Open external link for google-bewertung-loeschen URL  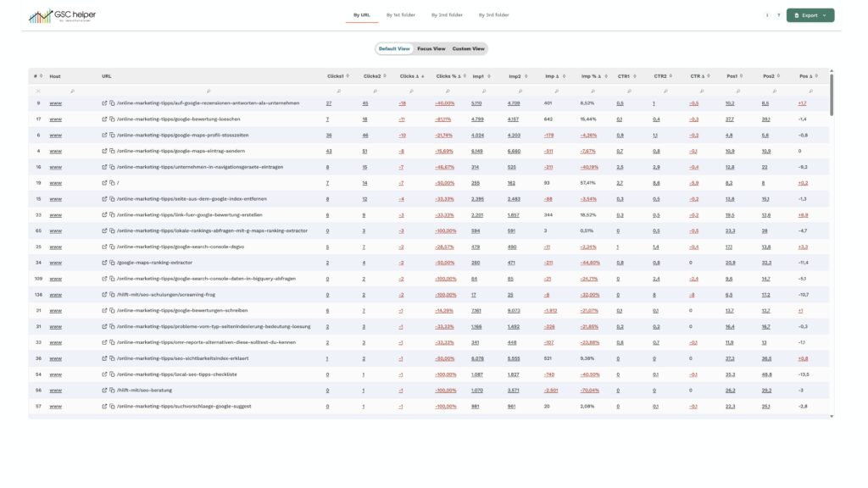(x=104, y=119)
